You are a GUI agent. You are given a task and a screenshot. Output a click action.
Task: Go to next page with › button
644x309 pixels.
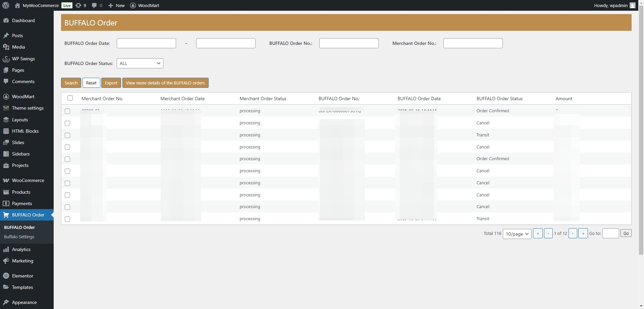[x=573, y=233]
